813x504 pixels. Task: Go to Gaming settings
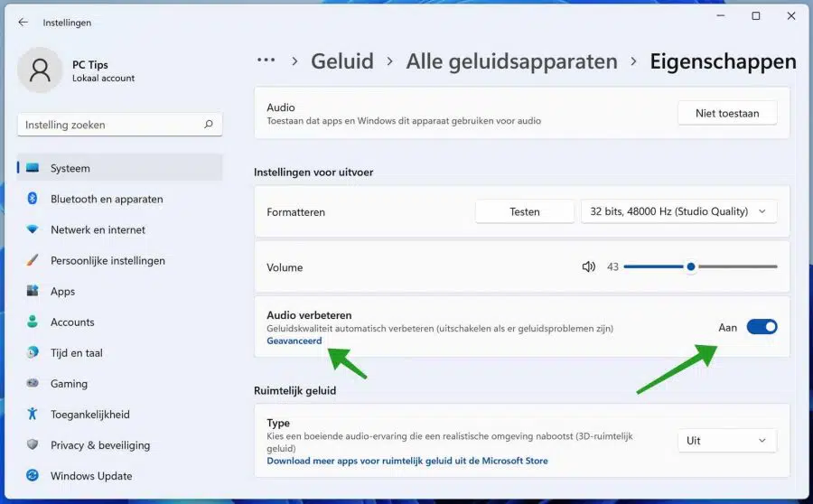pos(120,383)
